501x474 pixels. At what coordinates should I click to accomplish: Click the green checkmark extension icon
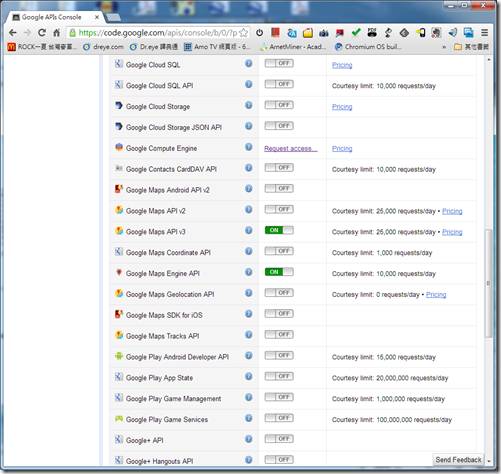[356, 32]
